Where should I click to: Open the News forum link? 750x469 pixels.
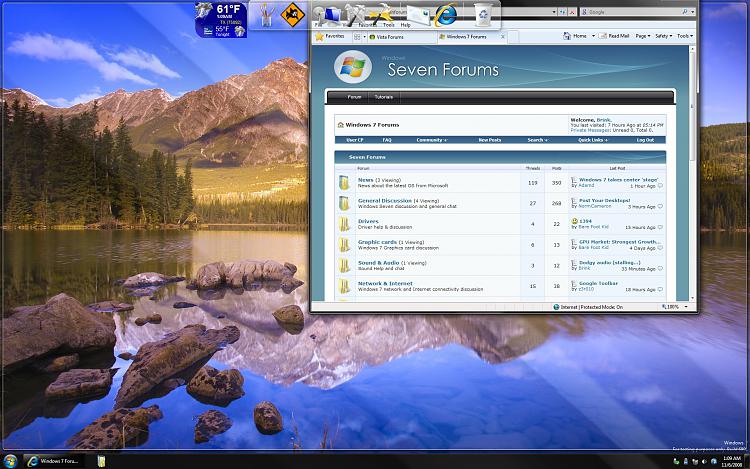pyautogui.click(x=365, y=180)
